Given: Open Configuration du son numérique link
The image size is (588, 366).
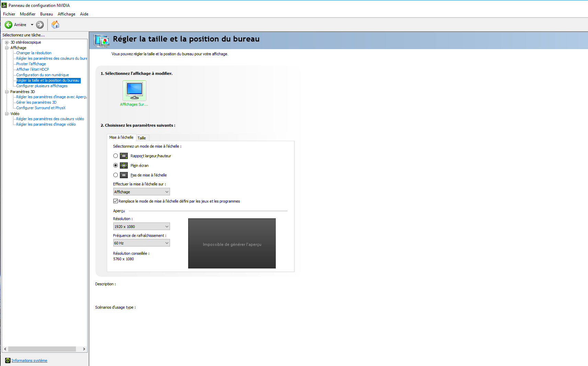Looking at the screenshot, I should 43,75.
